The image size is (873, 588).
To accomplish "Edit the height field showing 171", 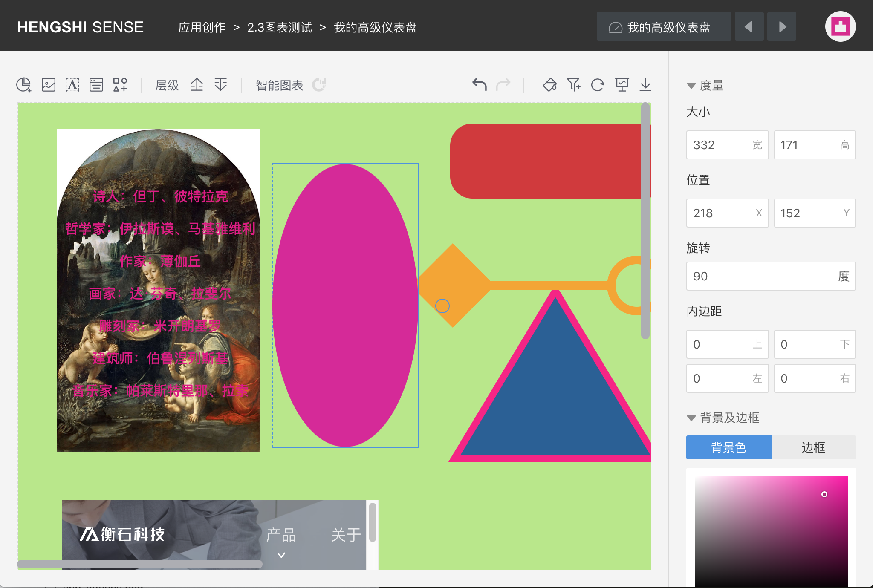I will 815,145.
